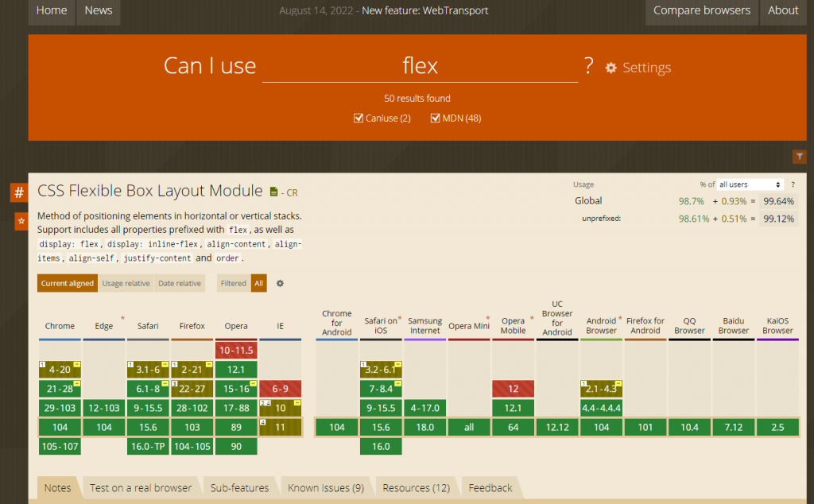
Task: Click the usage help question mark
Action: [793, 184]
